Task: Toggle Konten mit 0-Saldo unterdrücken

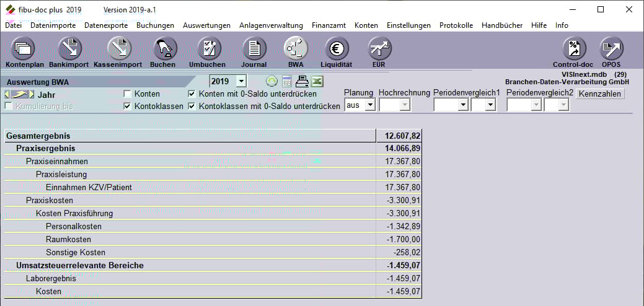Action: click(x=192, y=94)
